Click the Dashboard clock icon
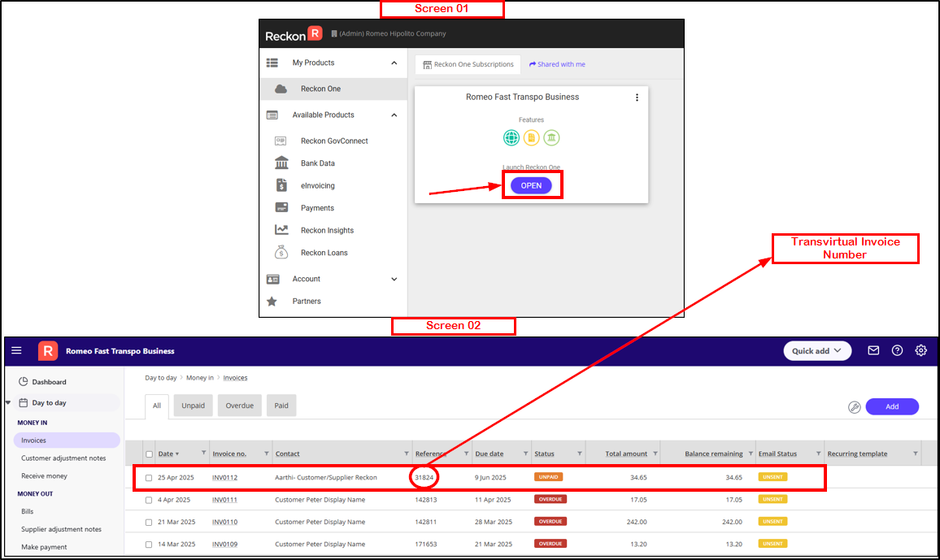The height and width of the screenshot is (560, 940). 24,381
